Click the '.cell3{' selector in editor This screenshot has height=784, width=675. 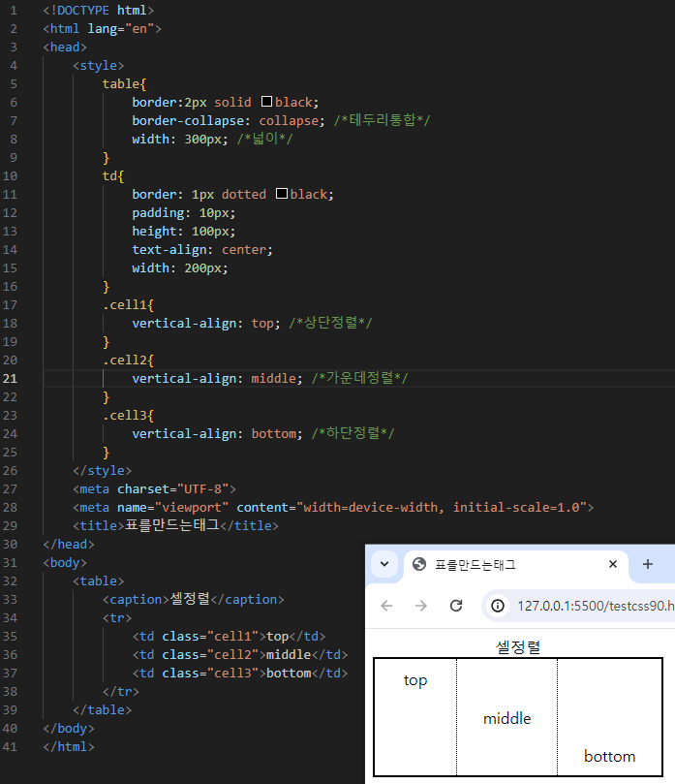click(x=129, y=416)
